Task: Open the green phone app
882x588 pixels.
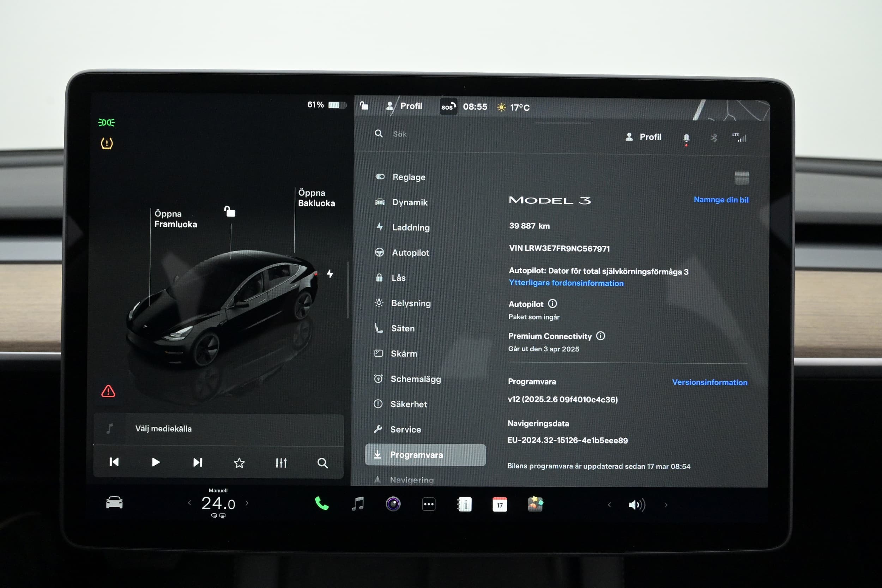Action: tap(321, 504)
